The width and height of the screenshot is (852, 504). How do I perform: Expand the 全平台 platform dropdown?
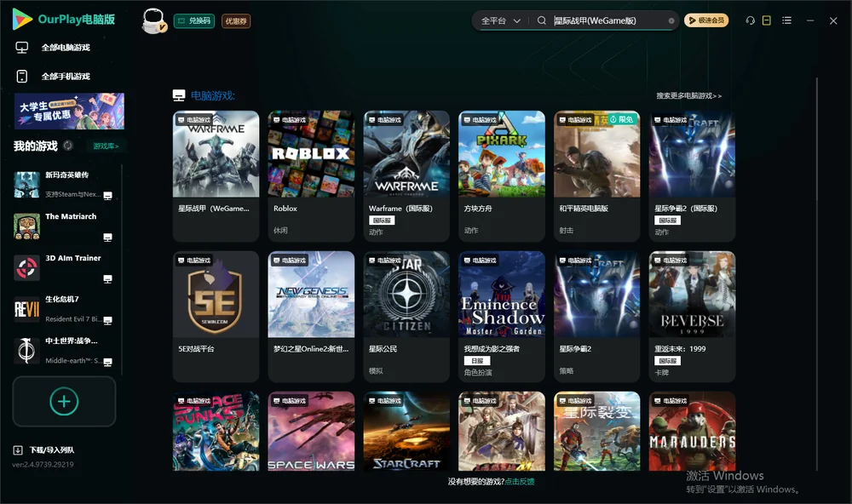(x=500, y=20)
